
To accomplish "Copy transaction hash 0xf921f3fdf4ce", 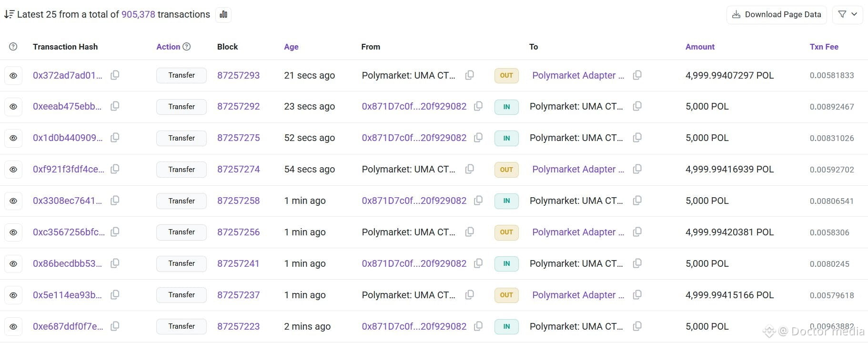I will (115, 169).
